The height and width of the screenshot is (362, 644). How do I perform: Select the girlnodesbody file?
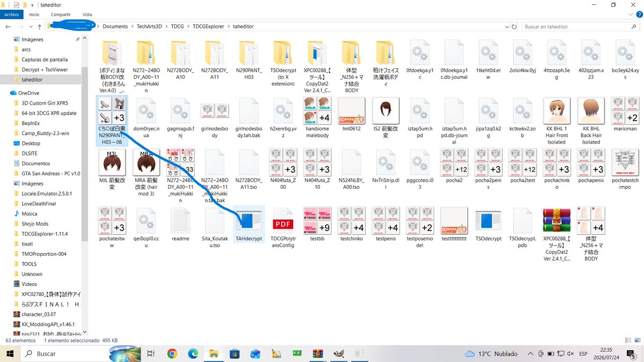point(215,118)
